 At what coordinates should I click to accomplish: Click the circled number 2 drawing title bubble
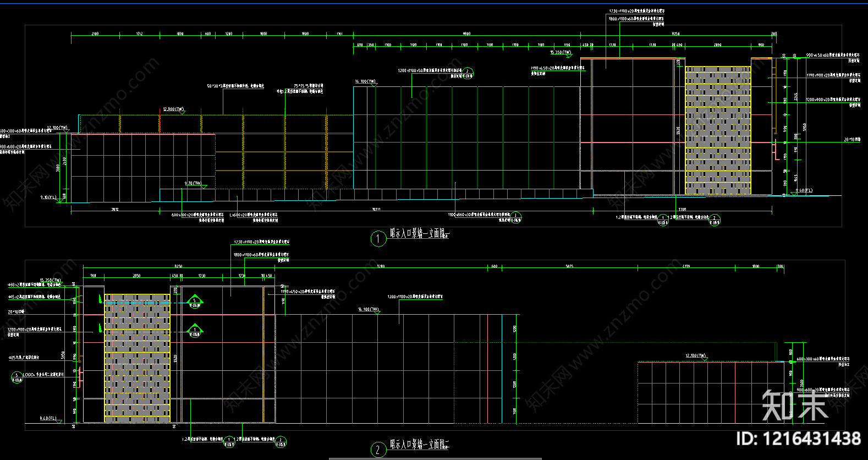378,450
